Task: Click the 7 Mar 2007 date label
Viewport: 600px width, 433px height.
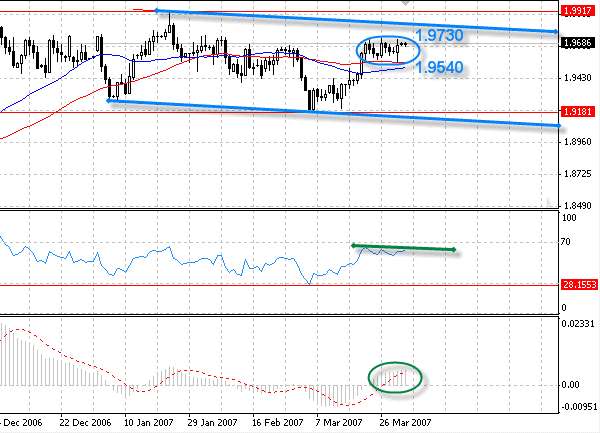Action: click(339, 423)
